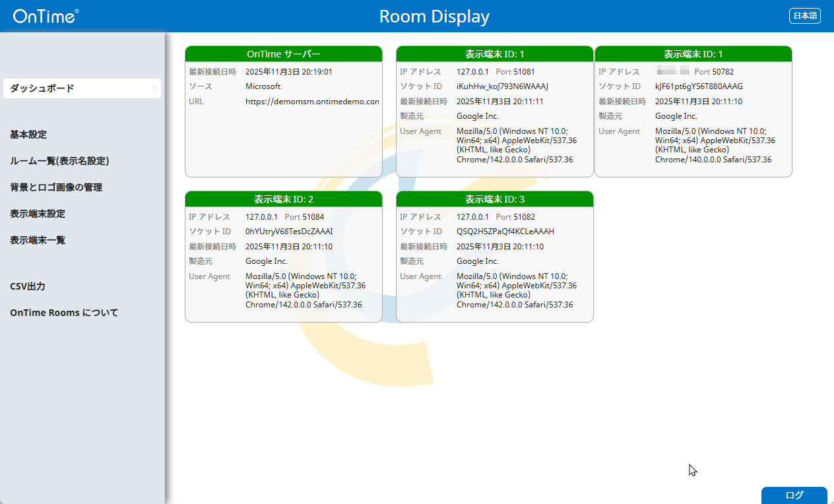
Task: Click Google Inc. in 表示端末 ID: 3 card
Action: click(x=478, y=261)
